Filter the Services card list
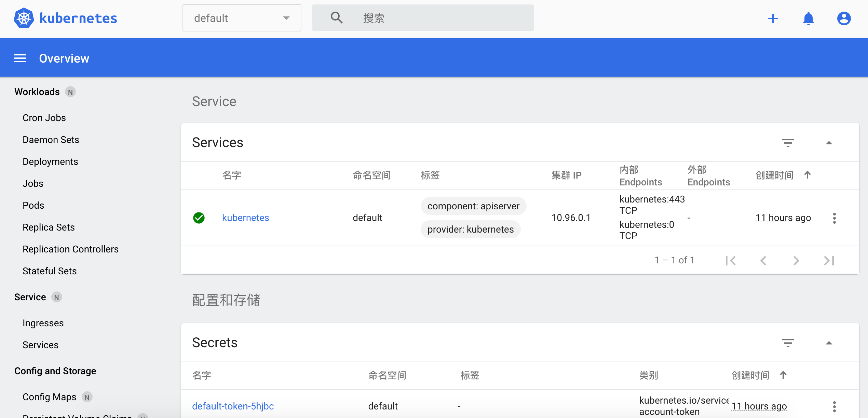The height and width of the screenshot is (418, 868). (788, 143)
